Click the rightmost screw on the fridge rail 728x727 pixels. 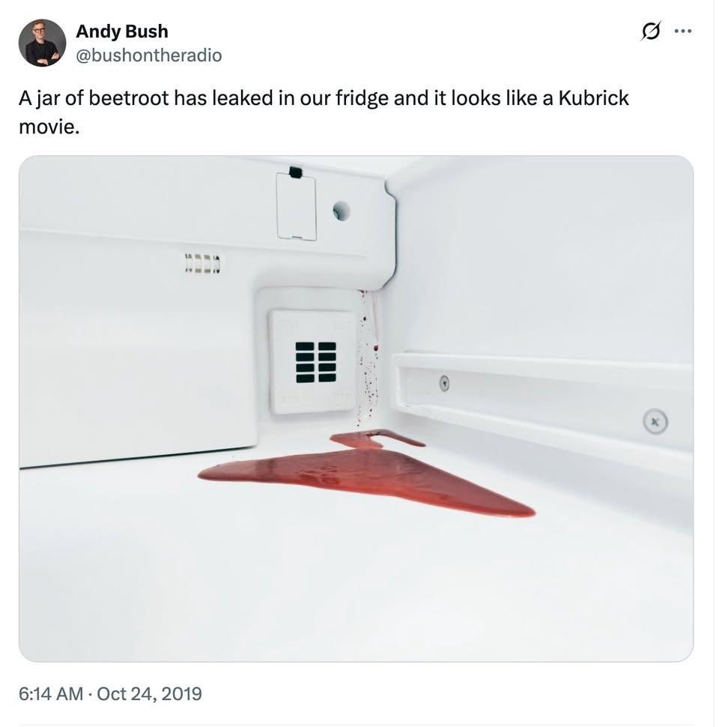pyautogui.click(x=655, y=422)
